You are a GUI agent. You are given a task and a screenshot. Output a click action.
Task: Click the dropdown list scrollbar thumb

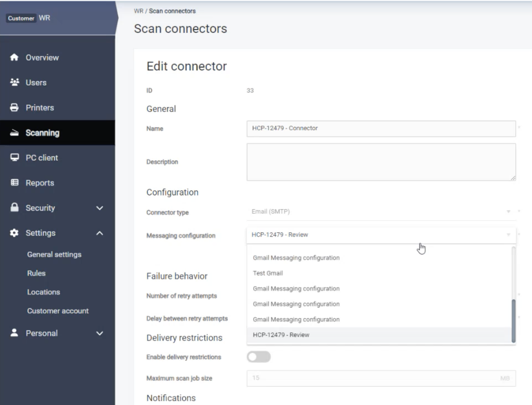[513, 321]
